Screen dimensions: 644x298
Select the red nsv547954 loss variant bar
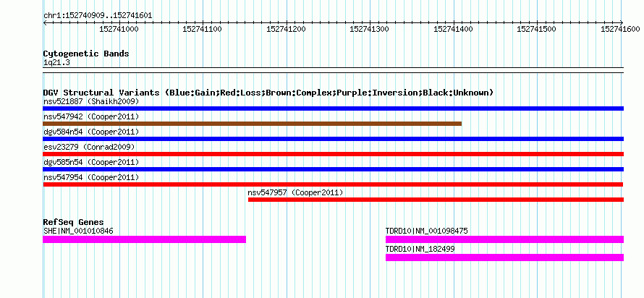point(333,184)
